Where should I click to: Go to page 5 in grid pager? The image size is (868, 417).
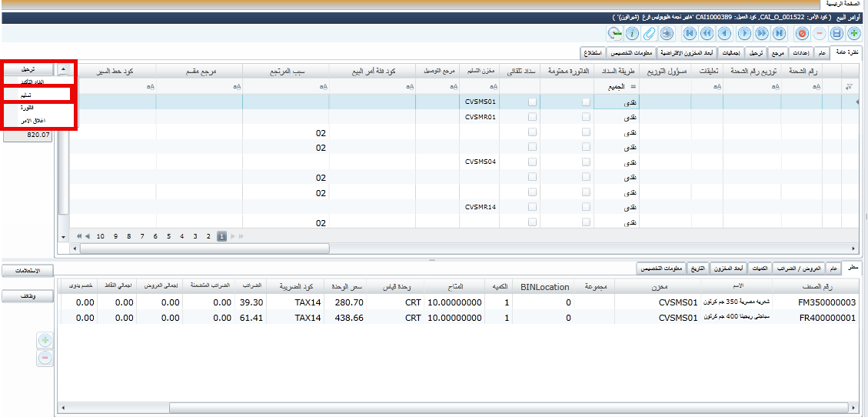168,236
